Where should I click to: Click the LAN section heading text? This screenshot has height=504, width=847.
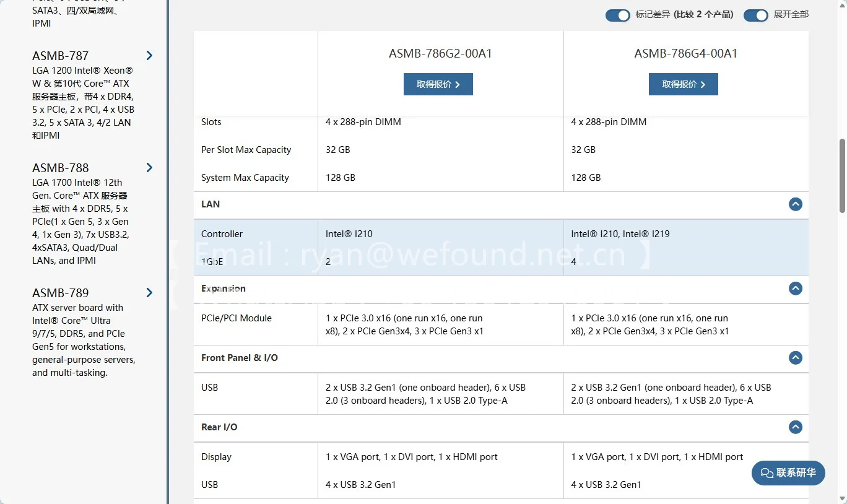tap(211, 204)
